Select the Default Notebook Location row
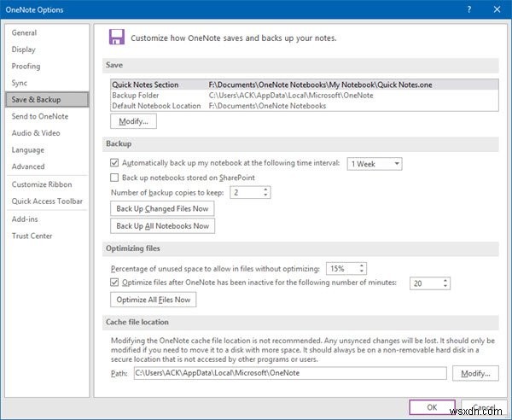This screenshot has width=512, height=420. click(305, 106)
